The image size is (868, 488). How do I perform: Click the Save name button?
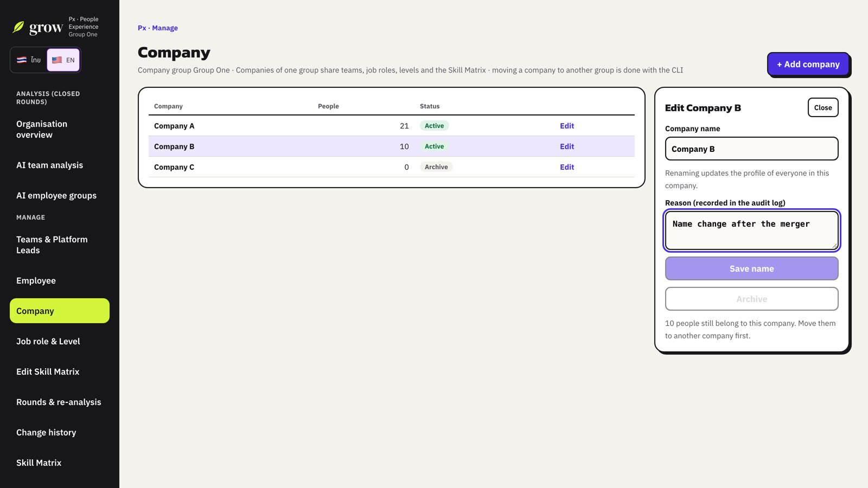[751, 268]
